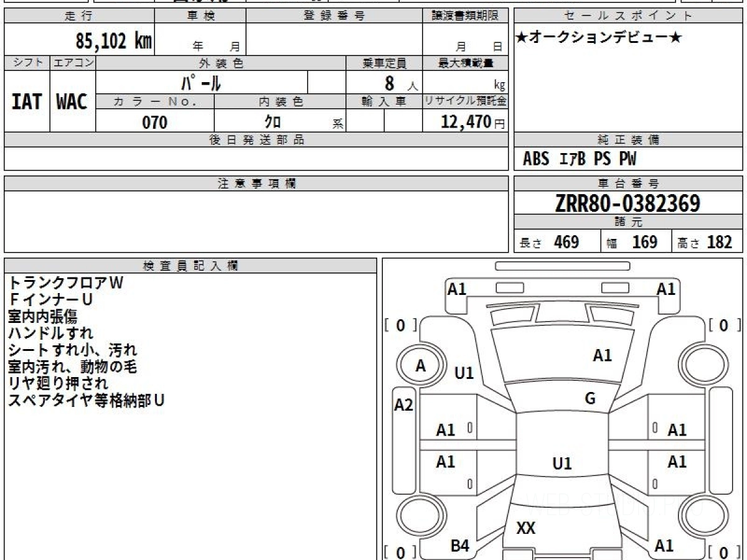Click the 注意事項欄 header
Screen dimensions: 747x560
256,184
